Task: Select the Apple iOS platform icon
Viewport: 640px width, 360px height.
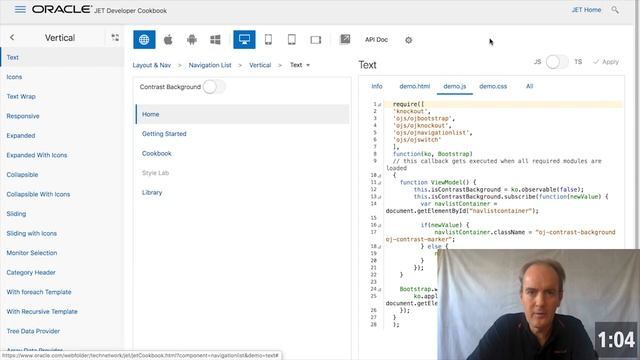Action: pos(168,40)
